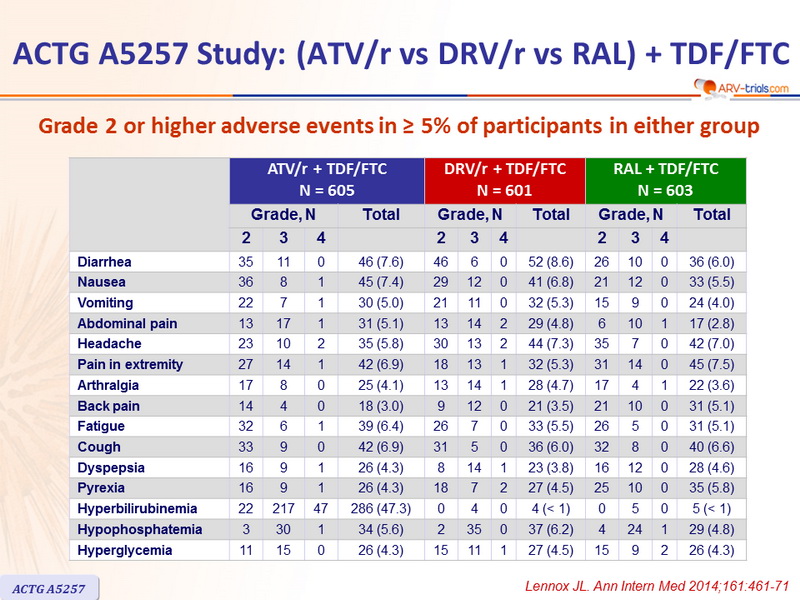This screenshot has width=800, height=600.
Task: Select the DRV/r + TDF/FTC red header
Action: pyautogui.click(x=504, y=179)
